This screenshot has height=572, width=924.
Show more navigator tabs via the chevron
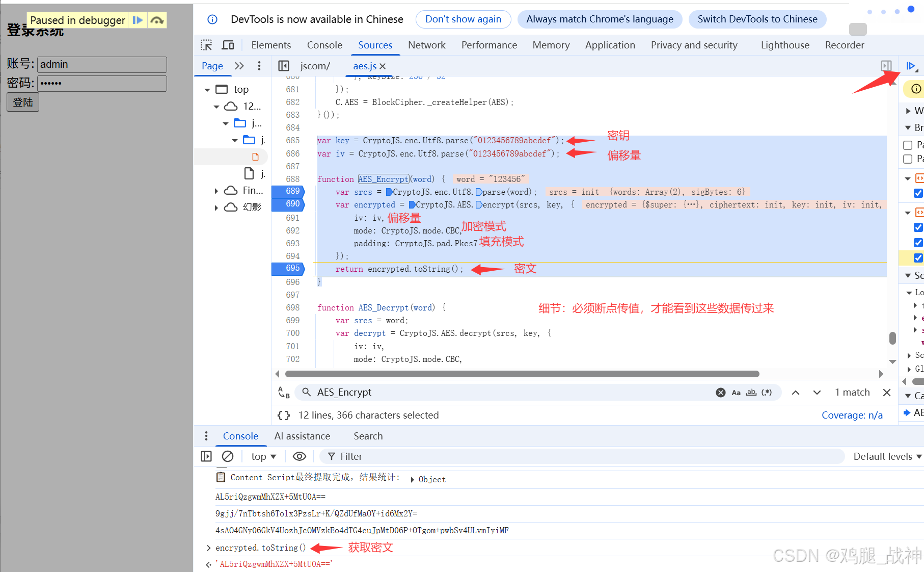(x=239, y=66)
